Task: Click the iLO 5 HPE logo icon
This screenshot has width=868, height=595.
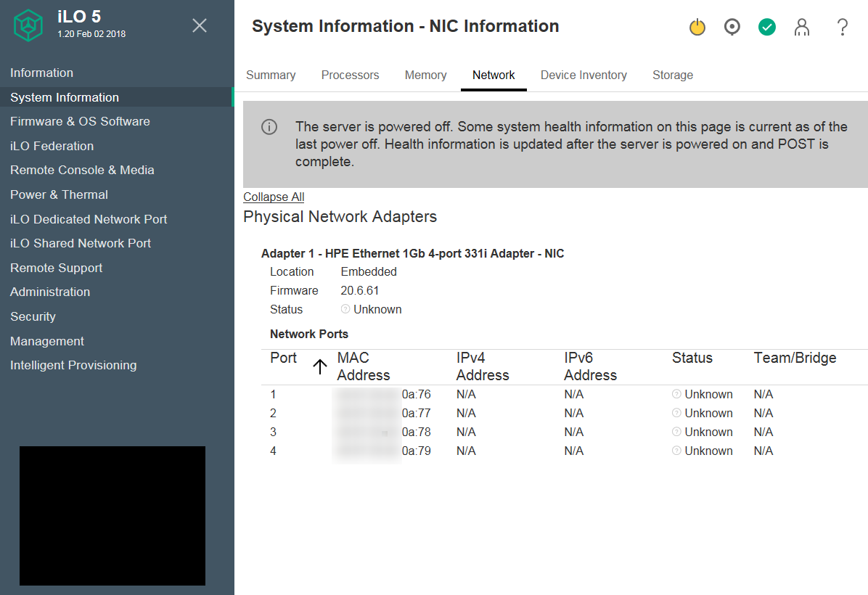Action: (28, 25)
